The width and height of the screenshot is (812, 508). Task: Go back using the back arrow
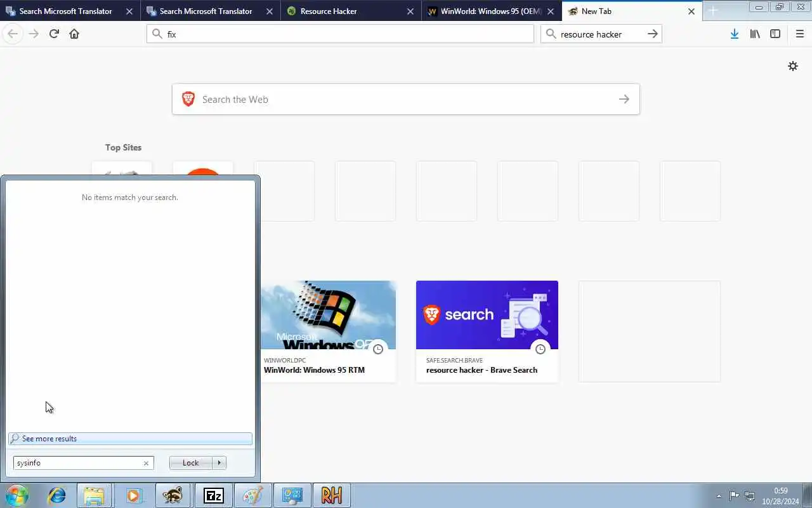[12, 34]
